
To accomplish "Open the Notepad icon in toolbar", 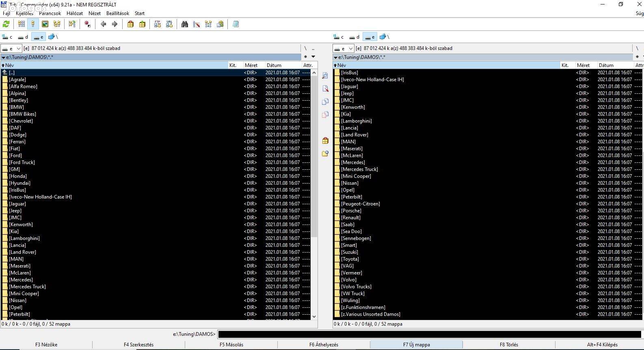I will [236, 24].
